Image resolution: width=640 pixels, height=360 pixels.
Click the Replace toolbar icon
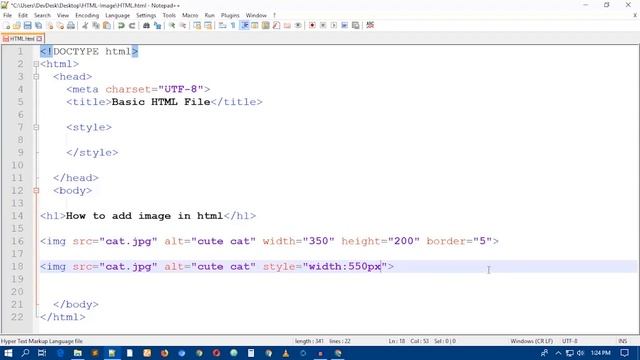[x=157, y=26]
